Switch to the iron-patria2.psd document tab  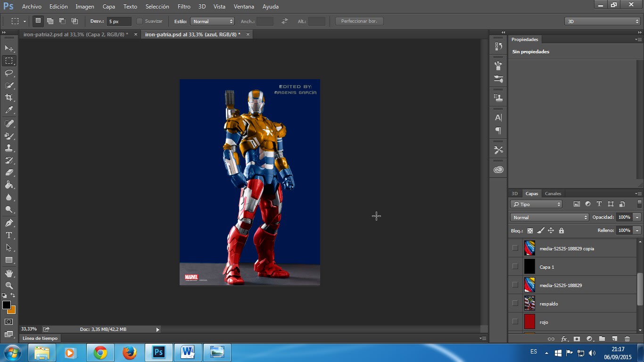pos(75,34)
